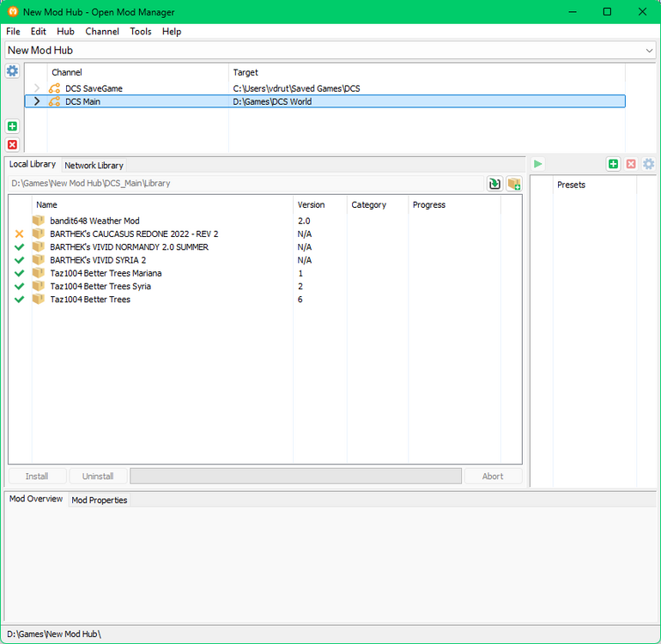Toggle checkmark for BARTHEK's VIVID SYRIA 2
Viewport: 661px width, 644px height.
(x=19, y=260)
